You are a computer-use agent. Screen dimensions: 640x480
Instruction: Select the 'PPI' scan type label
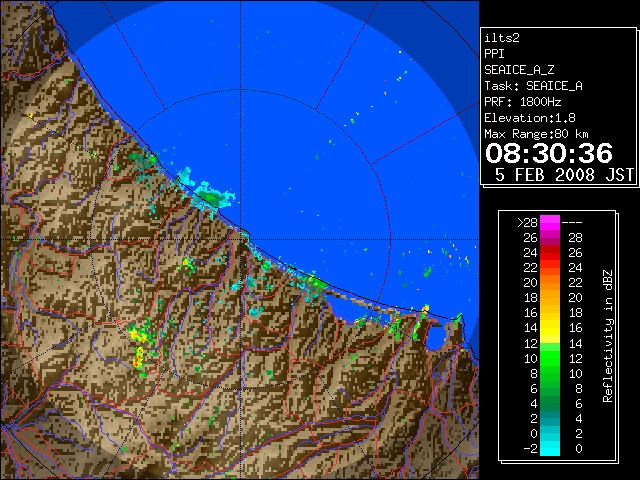(494, 54)
